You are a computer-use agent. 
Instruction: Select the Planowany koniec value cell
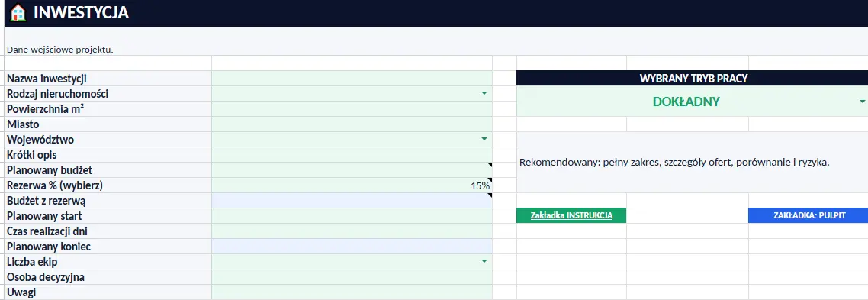pos(352,247)
